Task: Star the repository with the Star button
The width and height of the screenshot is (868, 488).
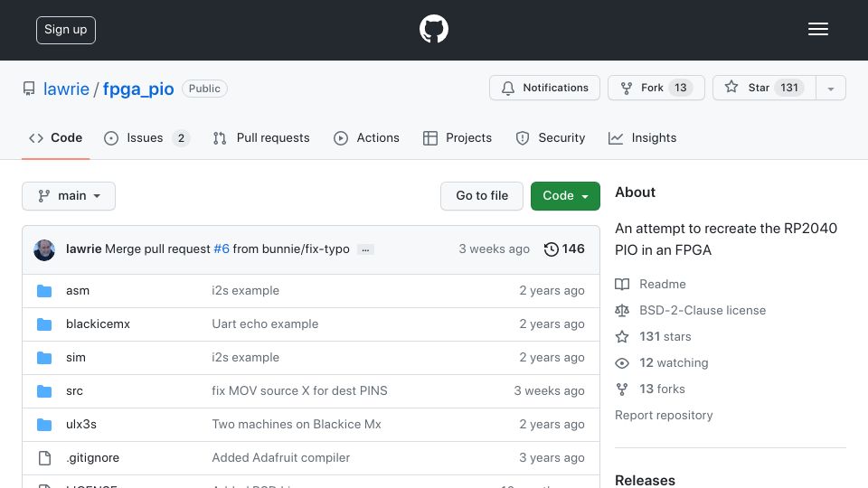Action: (764, 88)
